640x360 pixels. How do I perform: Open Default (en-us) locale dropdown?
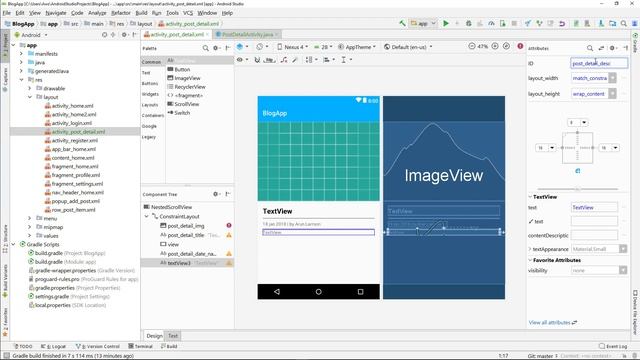click(x=408, y=47)
